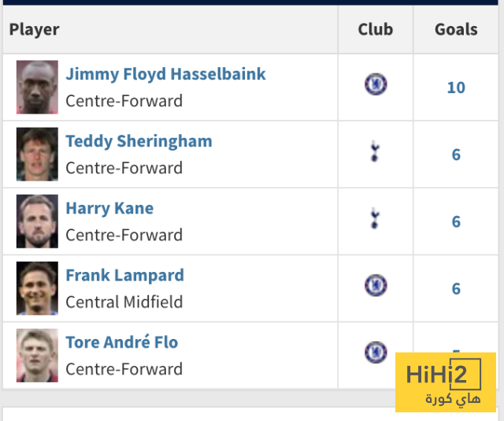
Task: Click Chelsea crest in Tore André Flo's row
Action: point(376,352)
